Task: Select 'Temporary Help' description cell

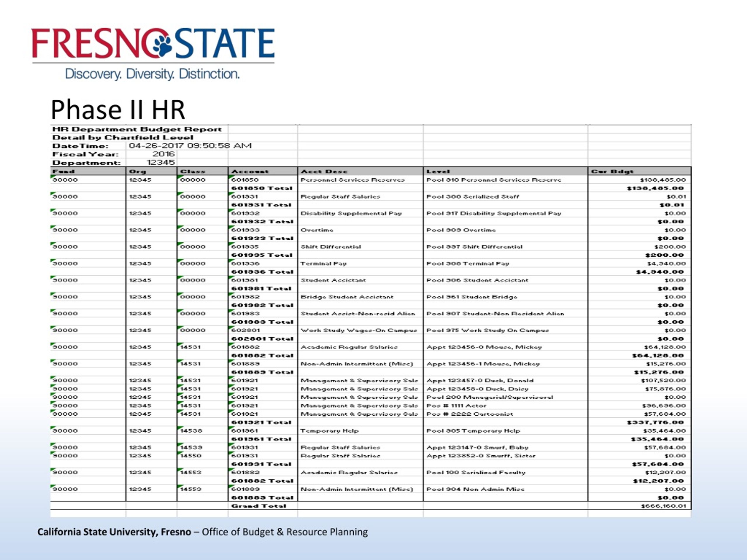Action: pyautogui.click(x=361, y=431)
